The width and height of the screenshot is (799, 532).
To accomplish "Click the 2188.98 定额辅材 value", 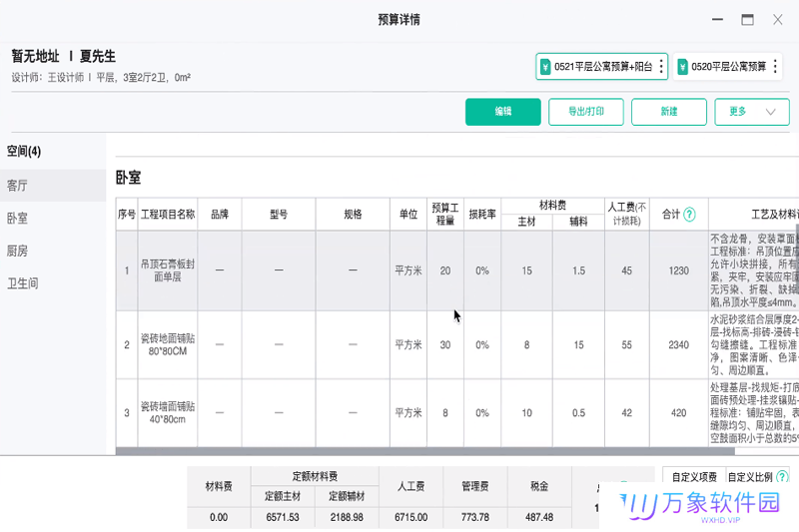I will (x=347, y=517).
